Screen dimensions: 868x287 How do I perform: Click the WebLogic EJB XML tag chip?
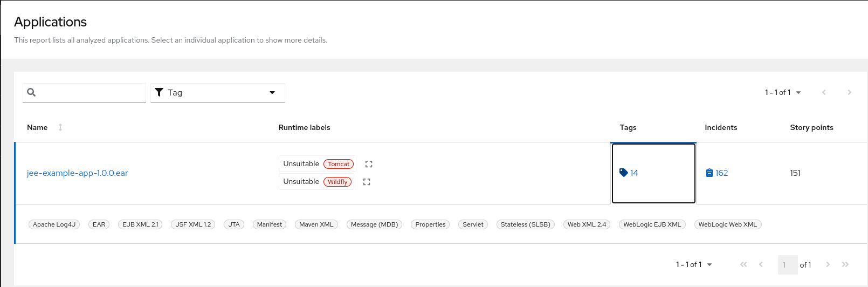[652, 224]
